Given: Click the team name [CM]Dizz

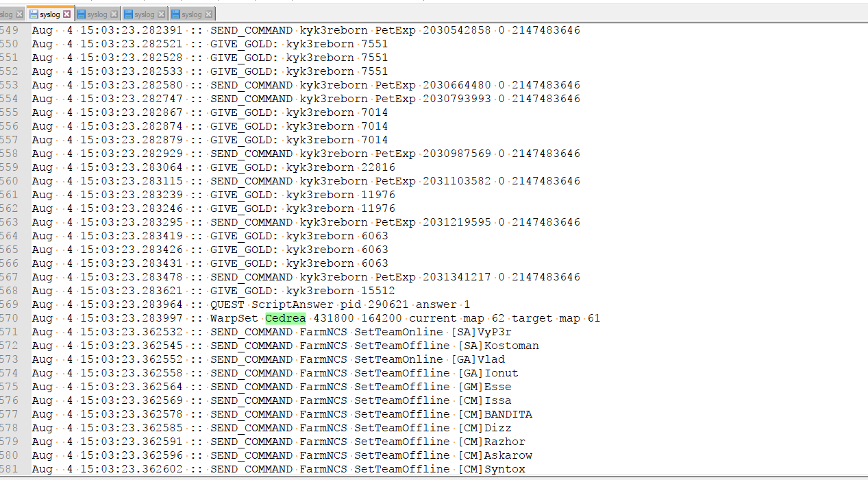Looking at the screenshot, I should [x=484, y=428].
